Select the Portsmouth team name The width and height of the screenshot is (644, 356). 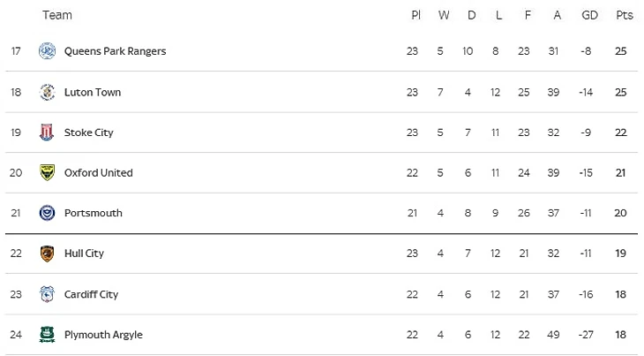[x=93, y=213]
